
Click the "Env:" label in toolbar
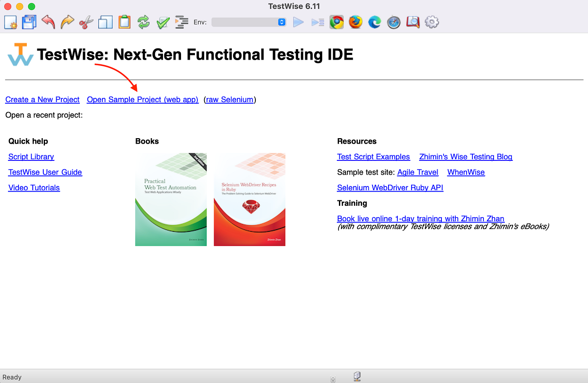tap(200, 22)
